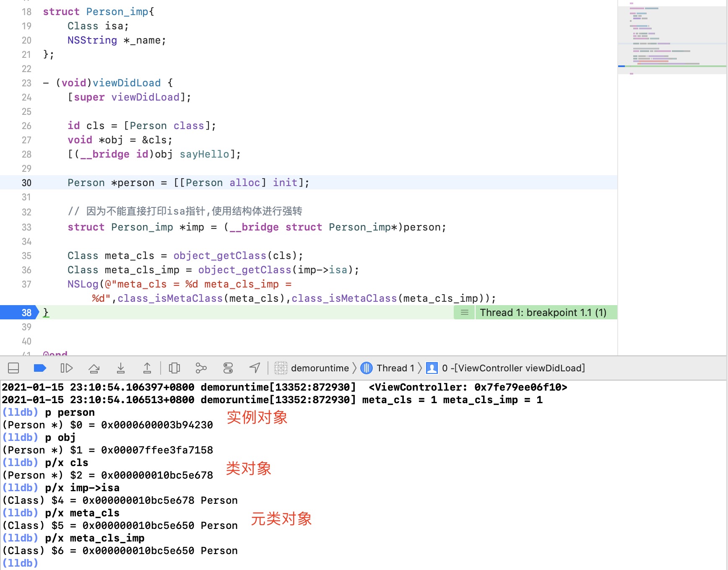Open Environment Overrides toggles

[228, 368]
